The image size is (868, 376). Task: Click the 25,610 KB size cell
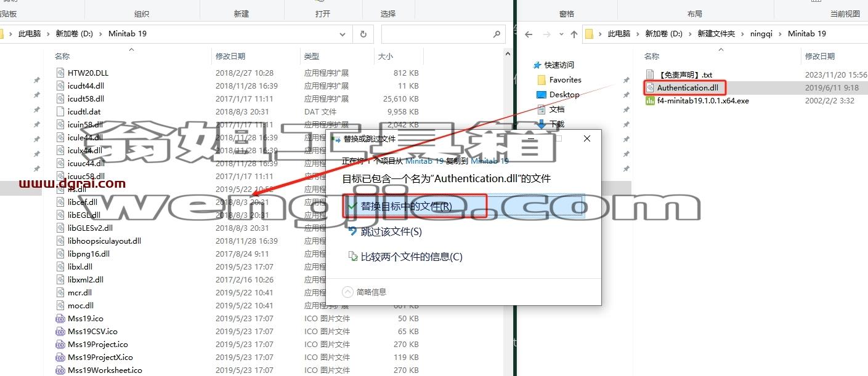tap(401, 98)
